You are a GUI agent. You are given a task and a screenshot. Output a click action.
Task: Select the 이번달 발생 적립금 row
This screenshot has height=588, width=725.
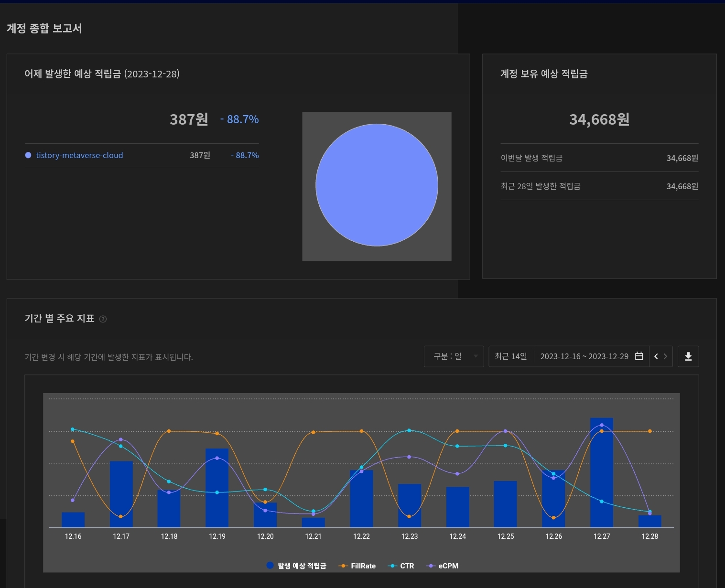599,158
